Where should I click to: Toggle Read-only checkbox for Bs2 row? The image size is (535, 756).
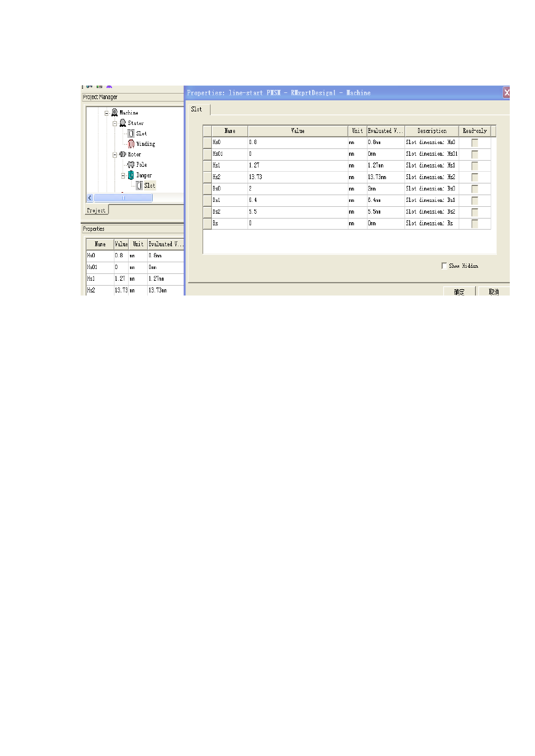point(475,212)
